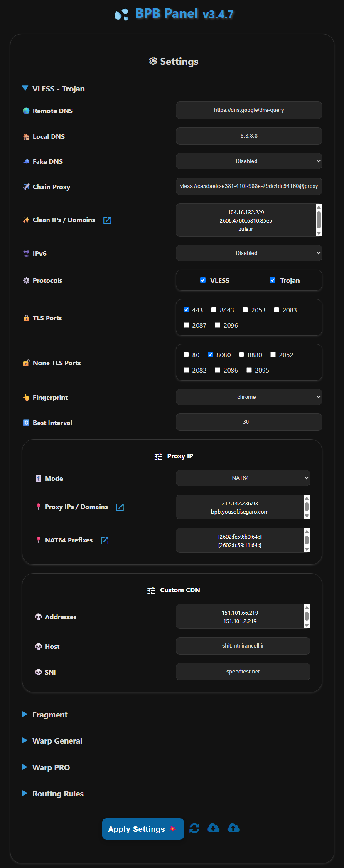
Task: Open Clean IPs / Domains external link icon
Action: (x=107, y=220)
